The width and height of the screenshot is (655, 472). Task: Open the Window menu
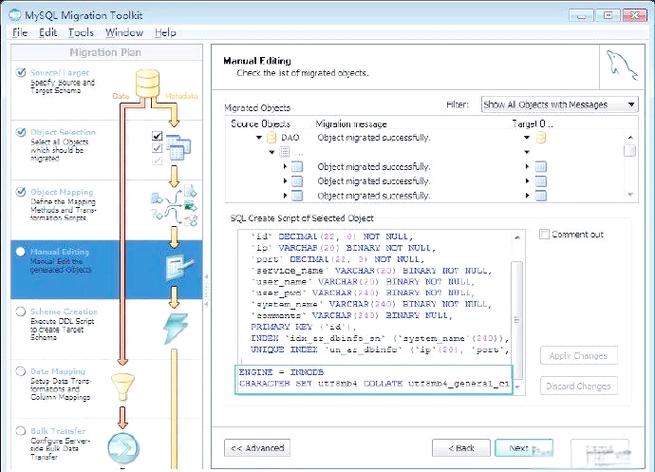coord(124,32)
